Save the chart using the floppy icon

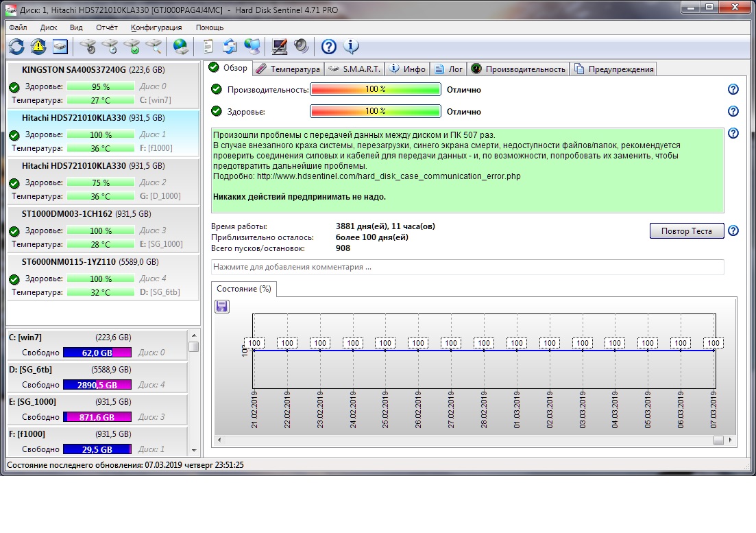pyautogui.click(x=222, y=307)
